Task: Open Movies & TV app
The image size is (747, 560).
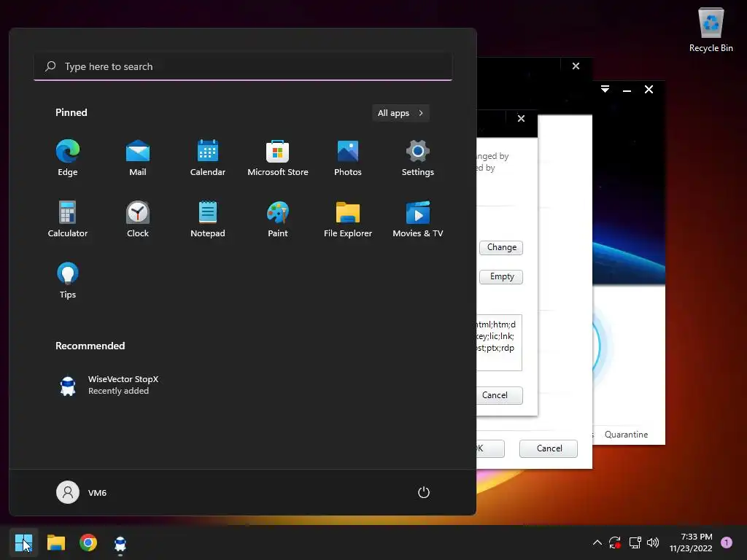Action: (x=418, y=219)
